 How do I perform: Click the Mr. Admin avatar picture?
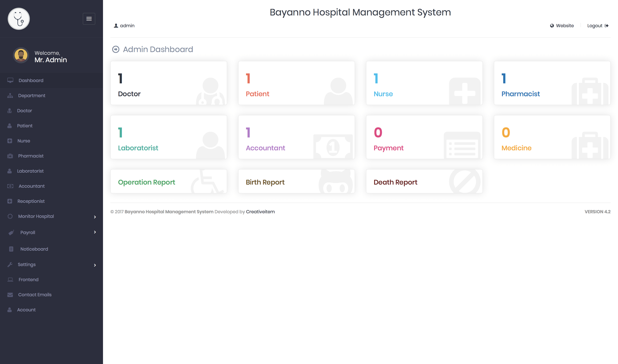pyautogui.click(x=21, y=55)
